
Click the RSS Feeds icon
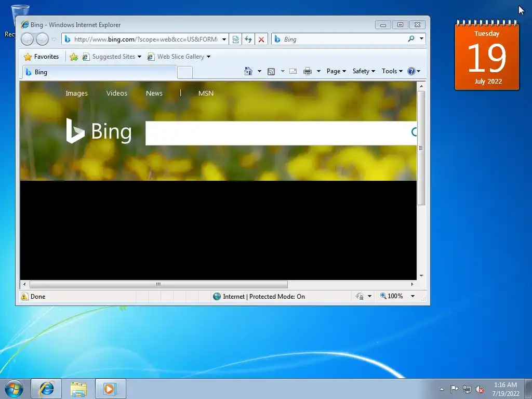pyautogui.click(x=271, y=71)
